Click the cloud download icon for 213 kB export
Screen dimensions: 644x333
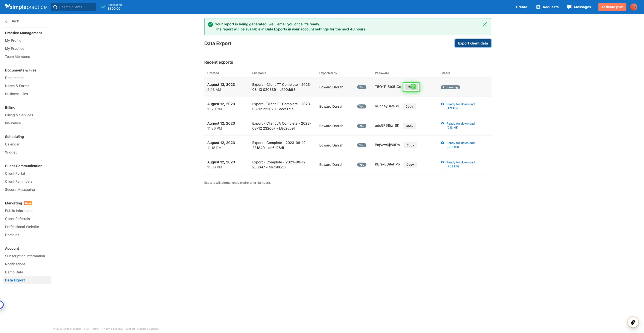[442, 123]
